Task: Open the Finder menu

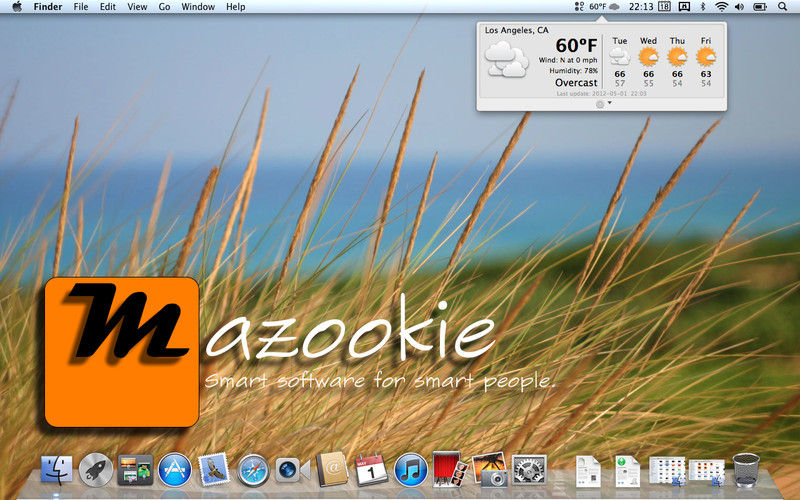Action: pyautogui.click(x=48, y=7)
